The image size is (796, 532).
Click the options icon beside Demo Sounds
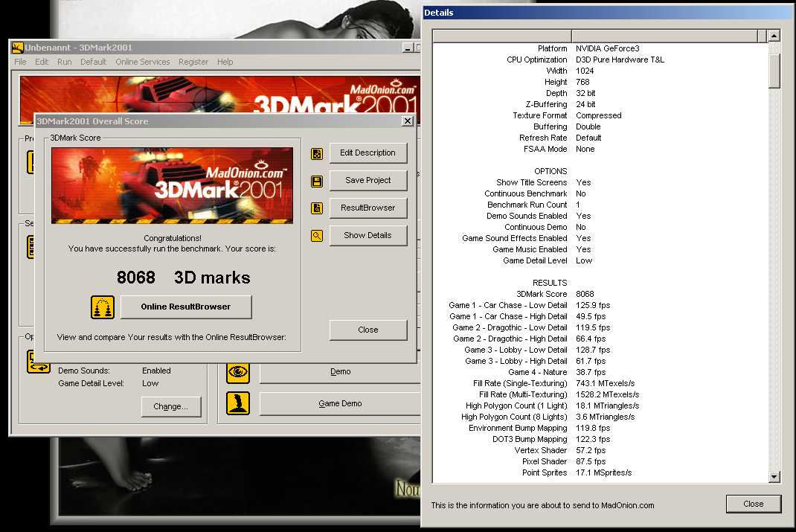(38, 362)
